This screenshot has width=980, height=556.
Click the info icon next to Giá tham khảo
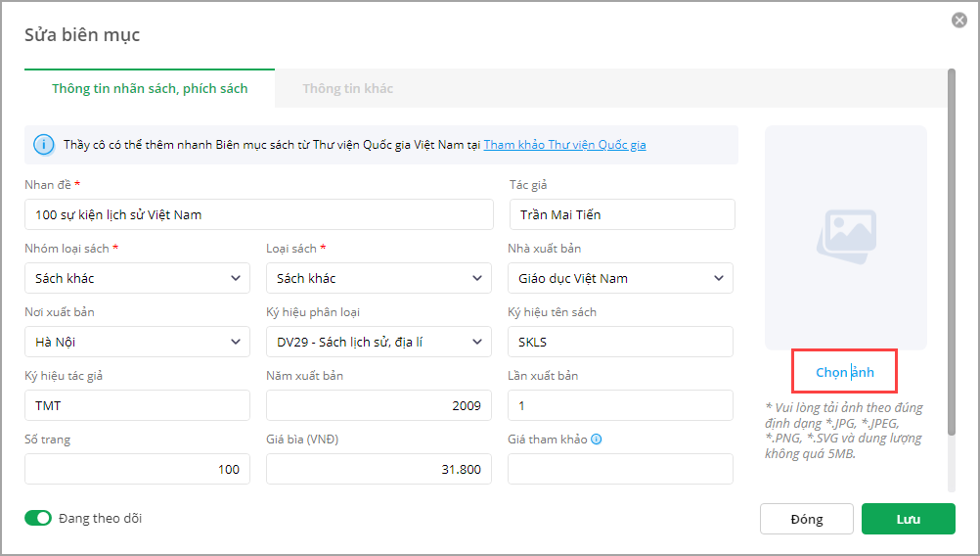(597, 440)
